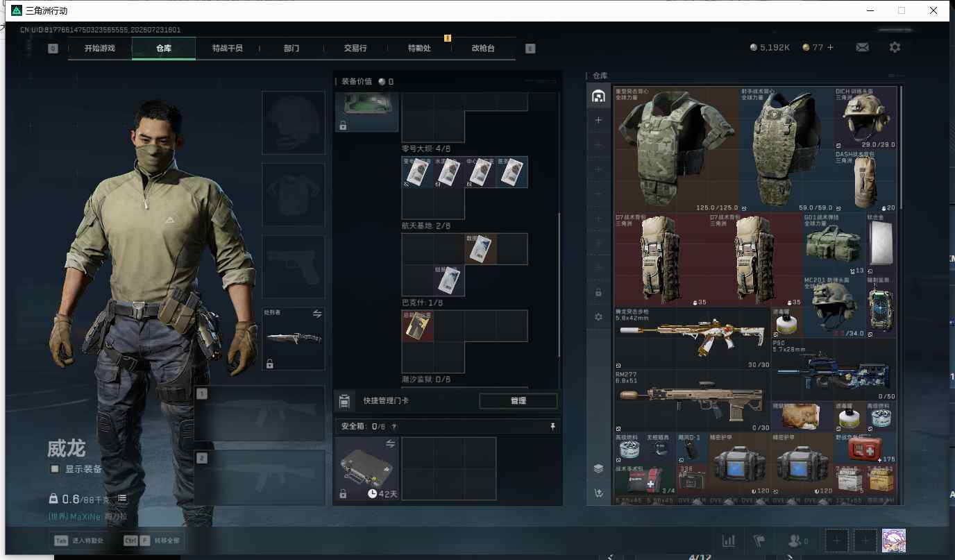Select the GD1 green duffel bag item
Image resolution: width=955 pixels, height=560 pixels.
[x=834, y=244]
